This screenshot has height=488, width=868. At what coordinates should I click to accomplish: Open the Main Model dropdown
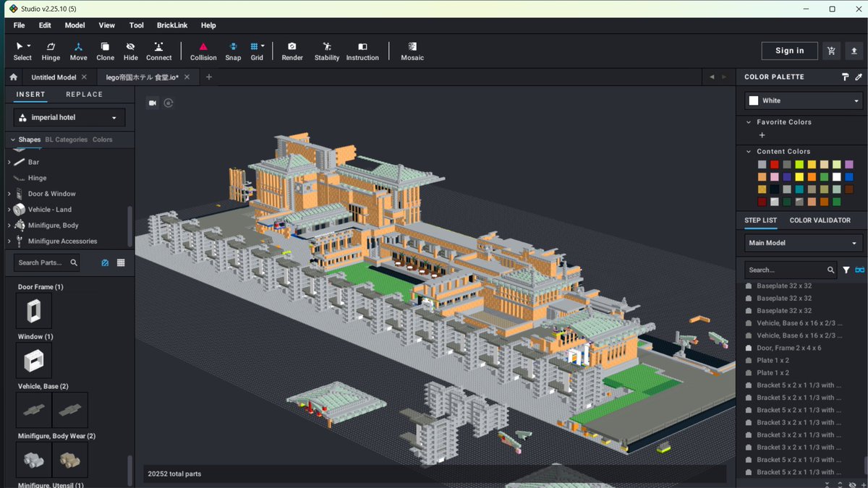coord(804,243)
